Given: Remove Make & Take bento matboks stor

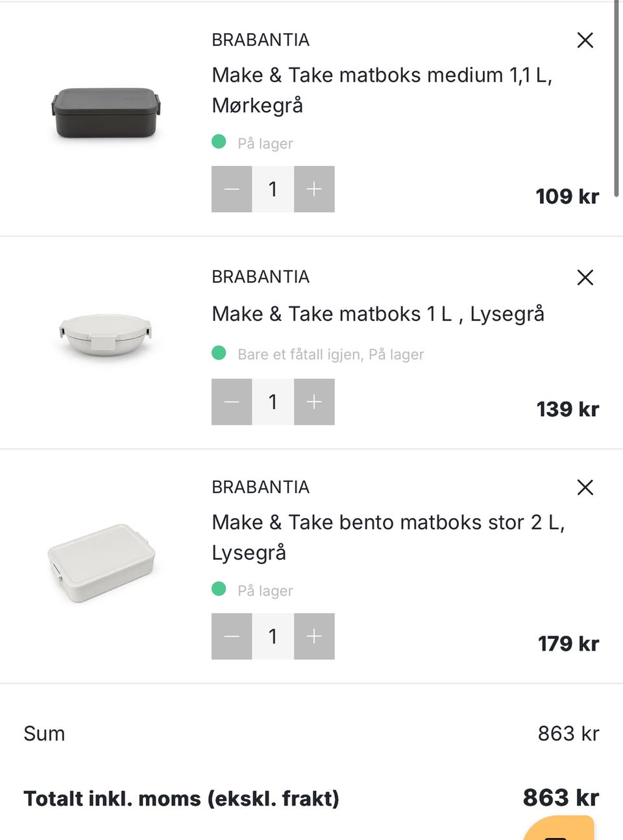Looking at the screenshot, I should click(585, 488).
